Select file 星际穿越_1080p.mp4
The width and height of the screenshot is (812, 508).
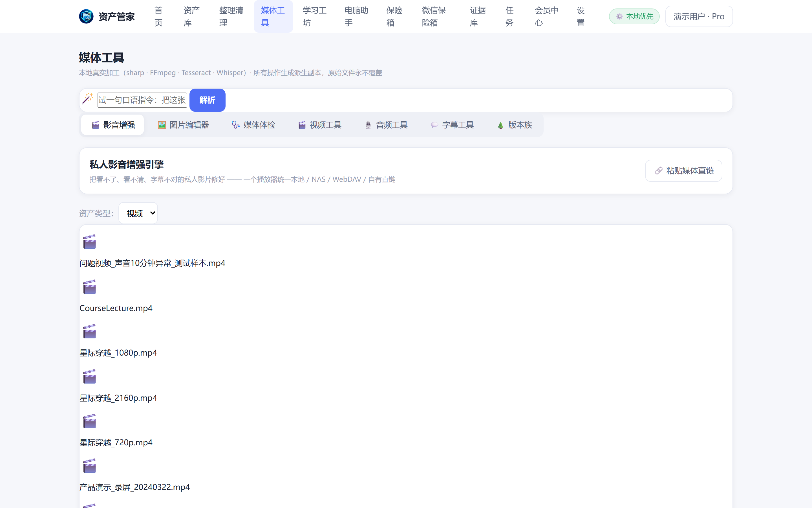118,353
